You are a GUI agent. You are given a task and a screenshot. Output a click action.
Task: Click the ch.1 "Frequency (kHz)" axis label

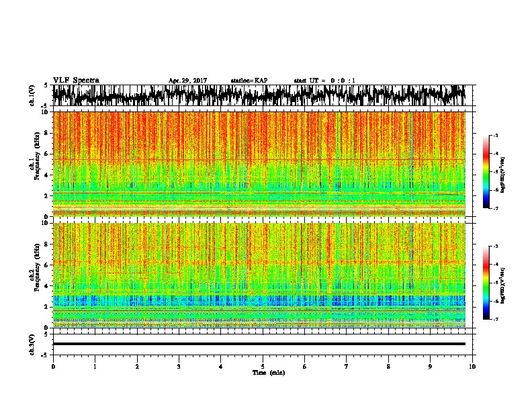(x=37, y=156)
